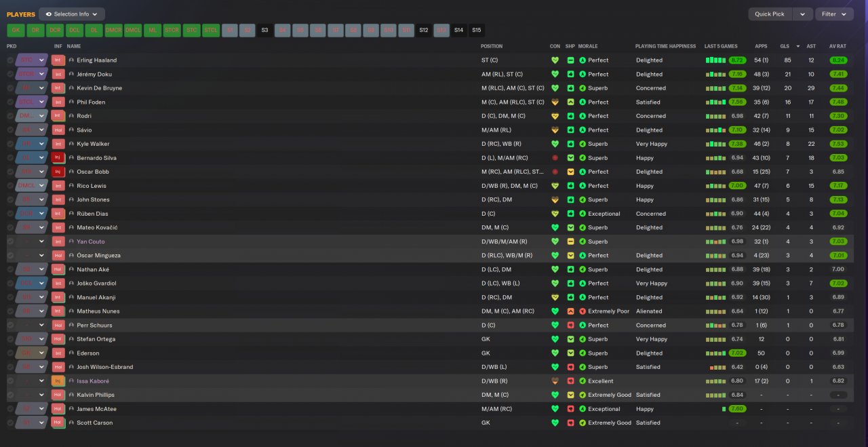
Task: Toggle the picked checkmark for Scott Carson
Action: click(x=10, y=423)
